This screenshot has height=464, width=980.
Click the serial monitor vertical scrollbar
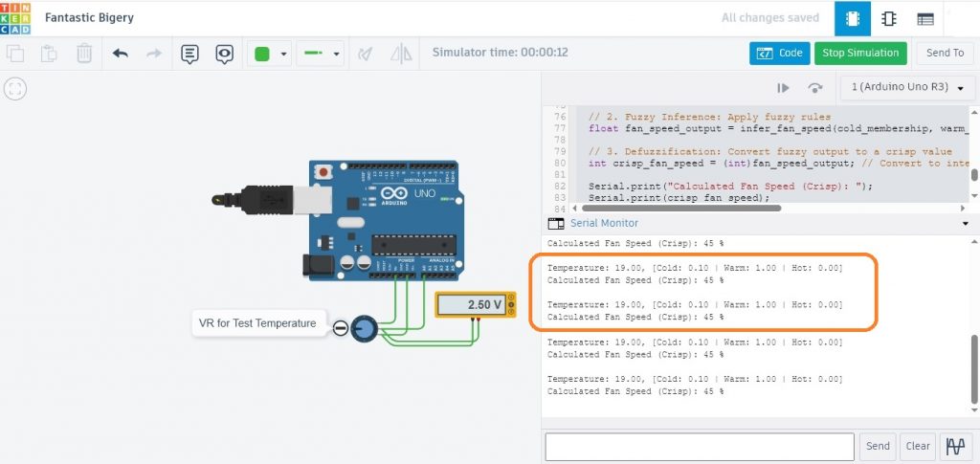tap(973, 369)
